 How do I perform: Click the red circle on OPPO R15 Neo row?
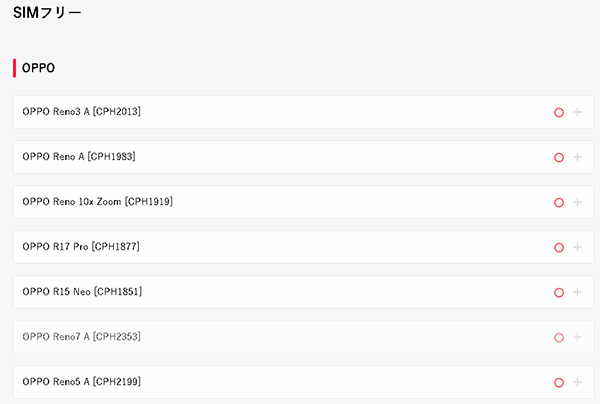pyautogui.click(x=559, y=292)
